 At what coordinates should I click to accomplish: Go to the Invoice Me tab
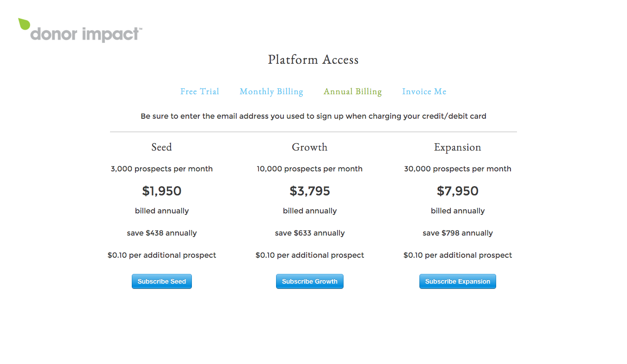(x=424, y=91)
